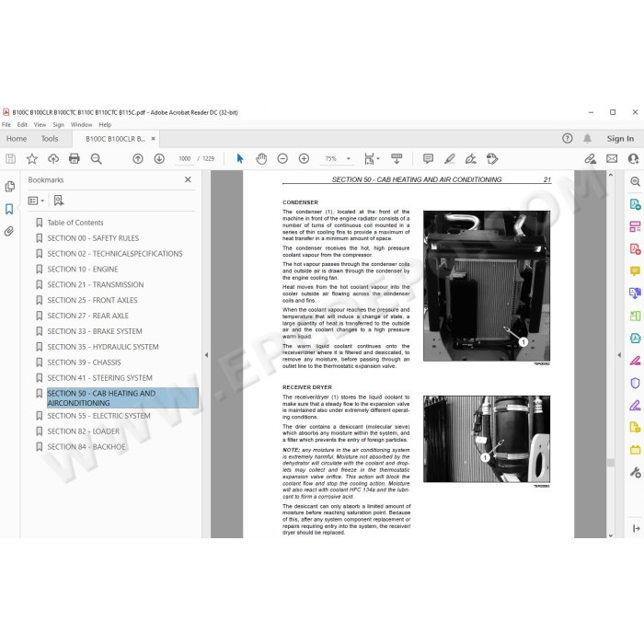Click the share link icon
This screenshot has height=644, width=644.
click(x=591, y=158)
